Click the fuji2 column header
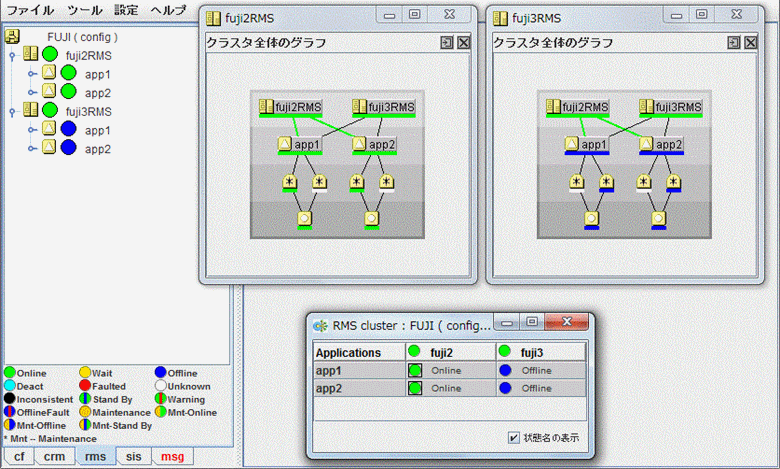780x469 pixels. [x=451, y=352]
